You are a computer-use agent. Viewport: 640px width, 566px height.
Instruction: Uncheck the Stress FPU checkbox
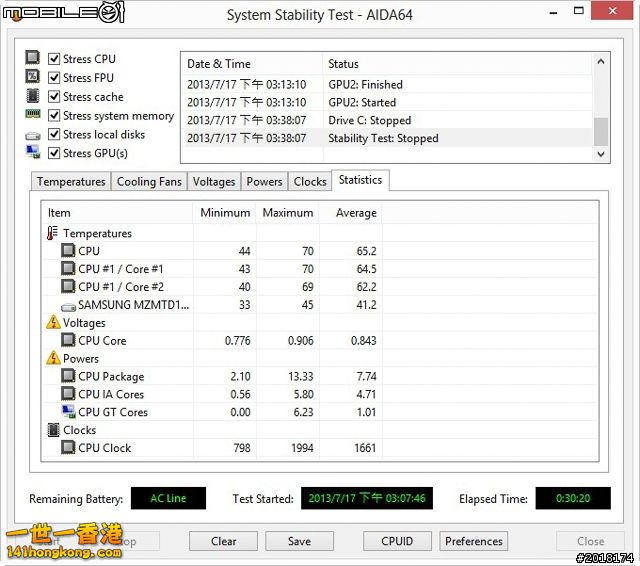tap(54, 78)
